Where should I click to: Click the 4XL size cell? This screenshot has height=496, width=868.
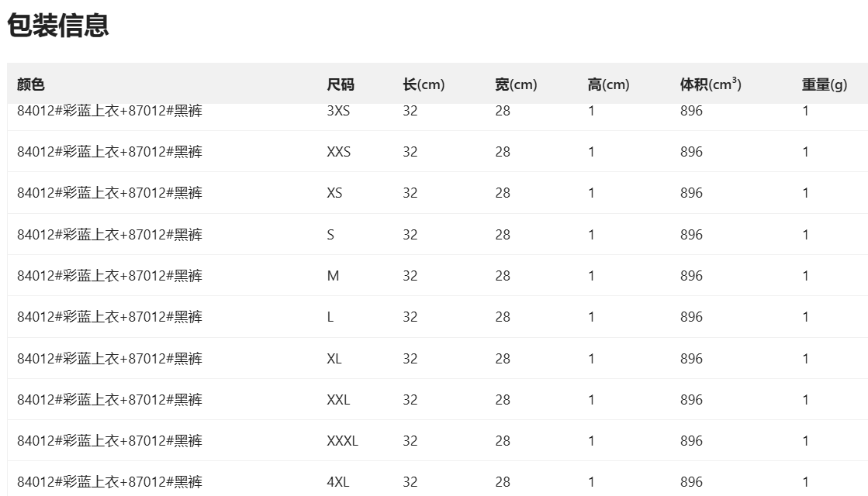338,482
